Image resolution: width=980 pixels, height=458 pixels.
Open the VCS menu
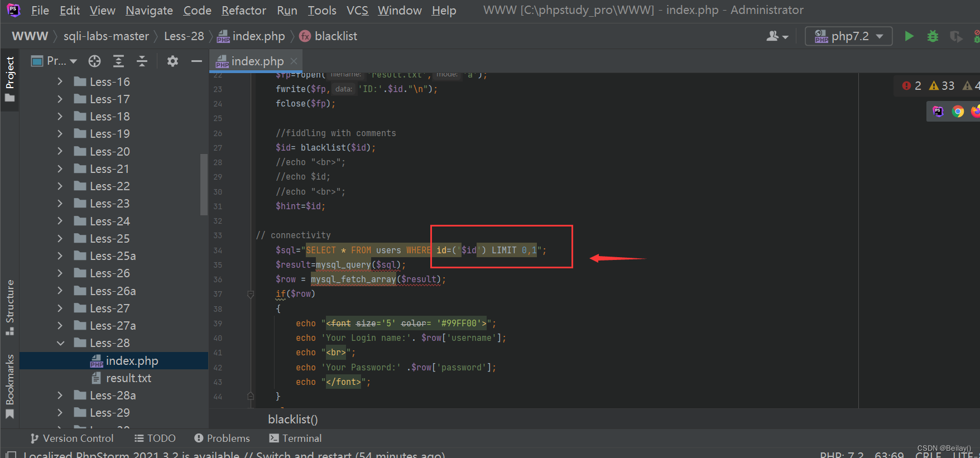[357, 11]
